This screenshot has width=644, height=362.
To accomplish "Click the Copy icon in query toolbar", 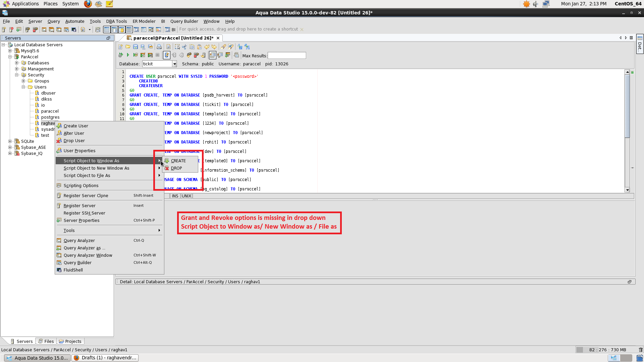I will [x=192, y=47].
